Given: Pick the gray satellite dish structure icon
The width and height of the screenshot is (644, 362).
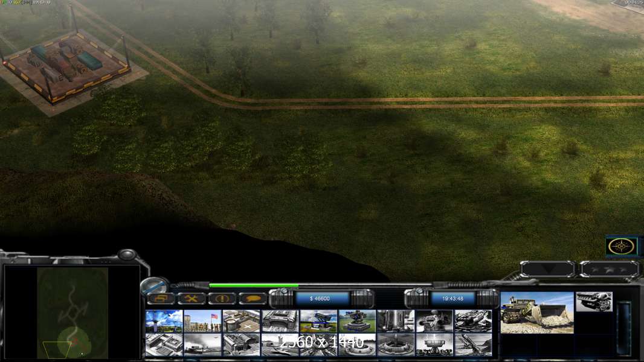Looking at the screenshot, I should (434, 345).
